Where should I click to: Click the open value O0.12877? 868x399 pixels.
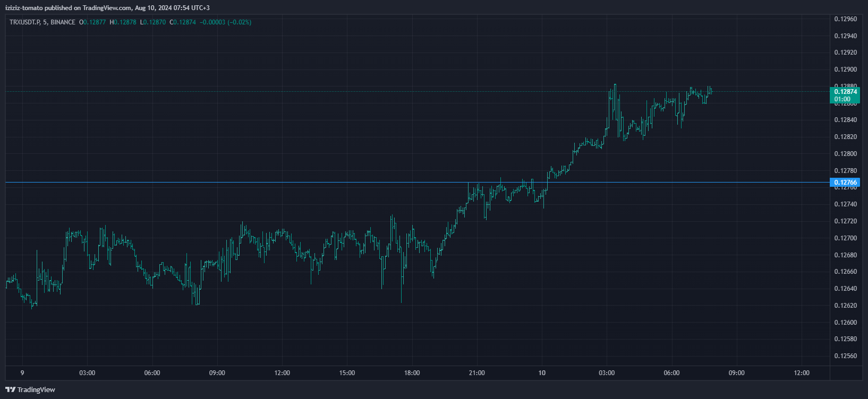[x=92, y=22]
